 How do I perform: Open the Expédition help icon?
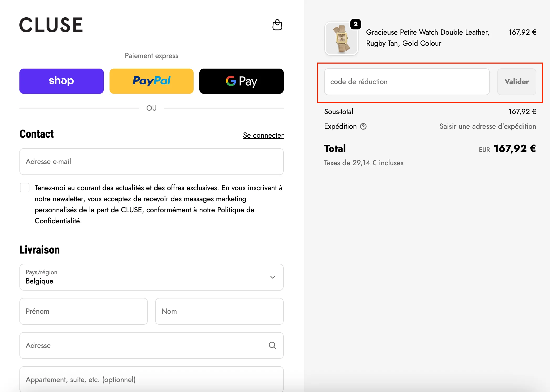tap(363, 126)
